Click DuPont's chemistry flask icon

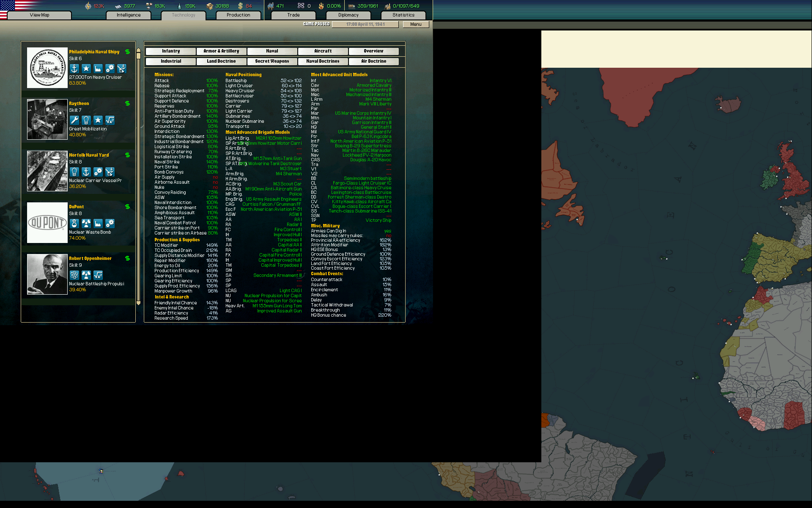tap(74, 224)
